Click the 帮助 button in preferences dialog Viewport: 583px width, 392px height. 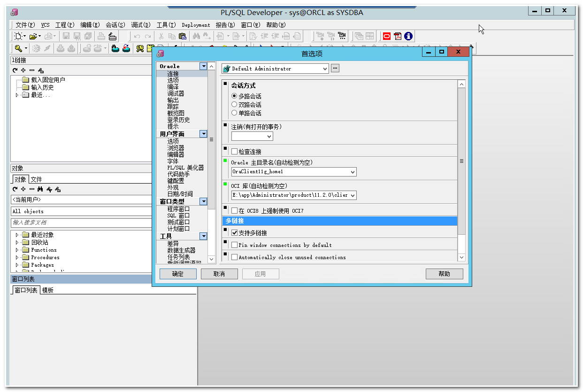(444, 274)
